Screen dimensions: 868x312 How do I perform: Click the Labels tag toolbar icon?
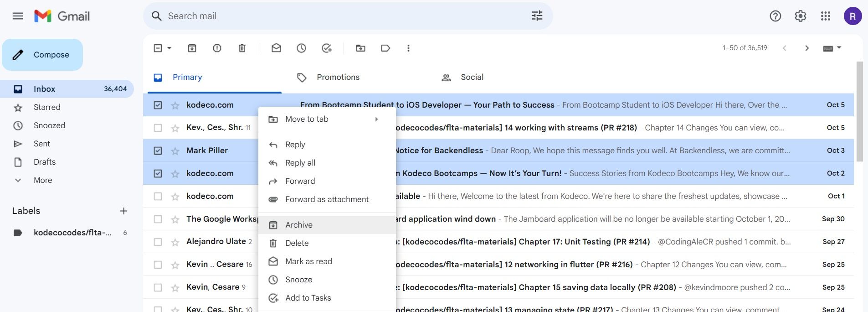click(385, 48)
